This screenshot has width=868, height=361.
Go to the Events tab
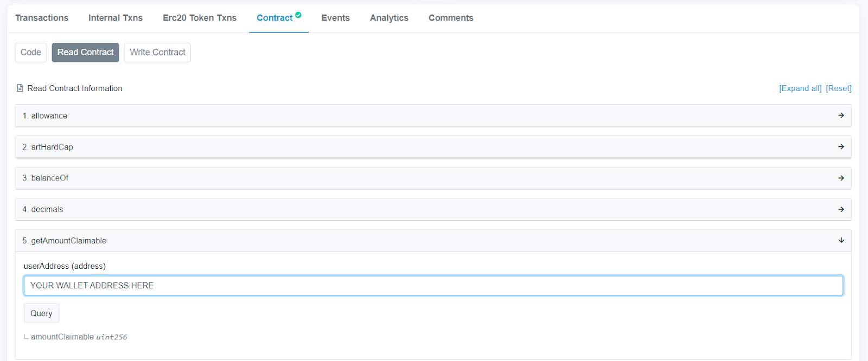pyautogui.click(x=335, y=18)
